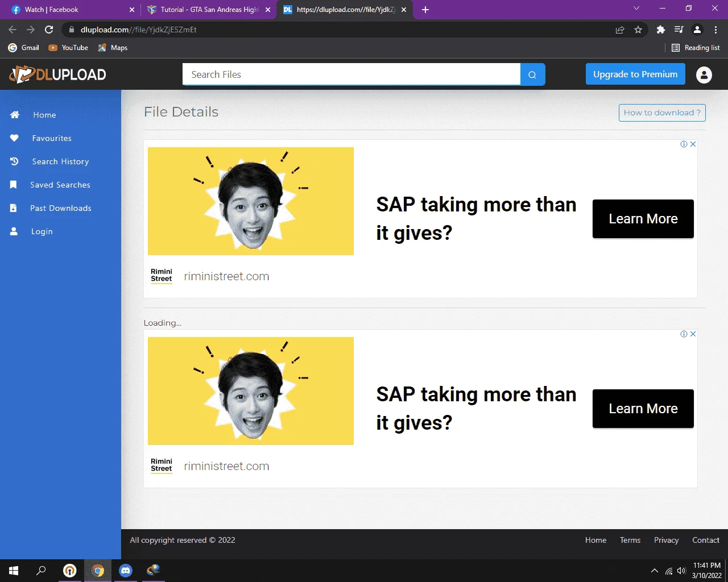Click second ad's yellow face image
Image resolution: width=728 pixels, height=582 pixels.
251,391
